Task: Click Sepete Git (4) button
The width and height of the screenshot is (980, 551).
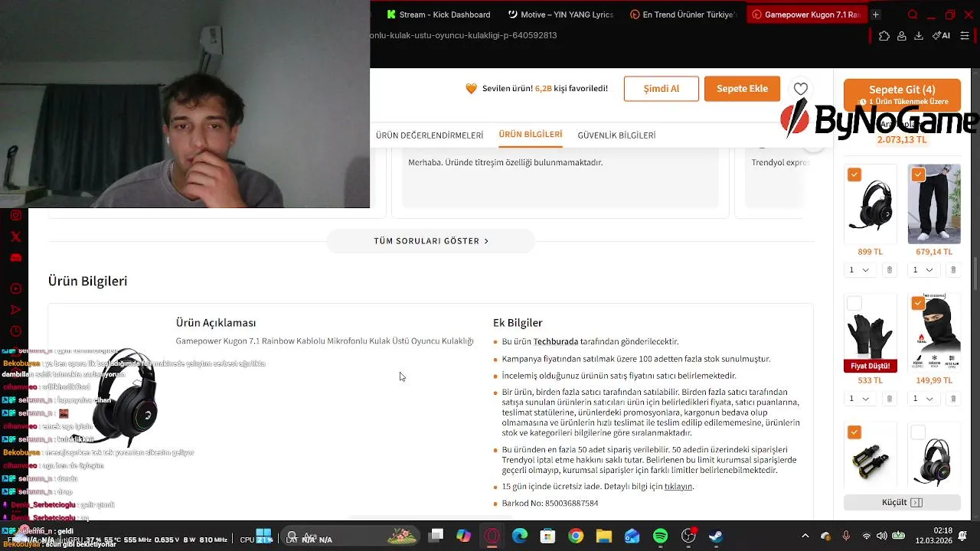Action: pyautogui.click(x=902, y=94)
